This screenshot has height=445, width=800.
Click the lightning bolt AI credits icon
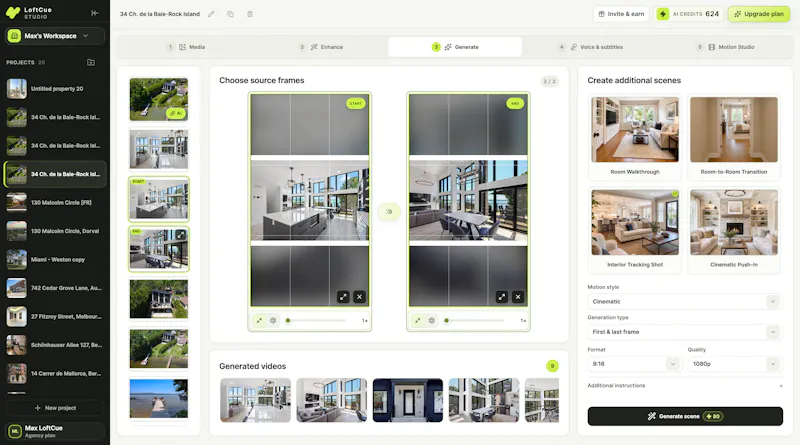coord(662,14)
